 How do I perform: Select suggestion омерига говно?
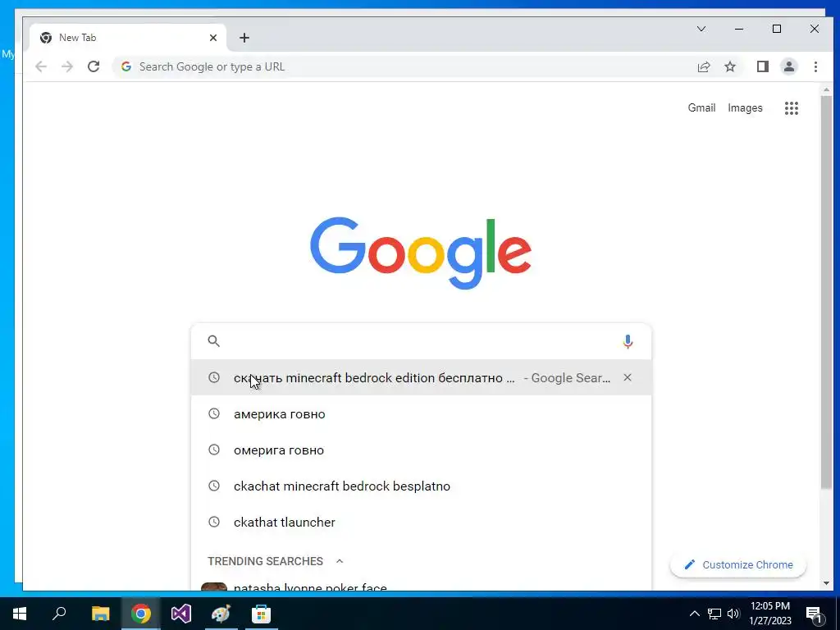421,450
